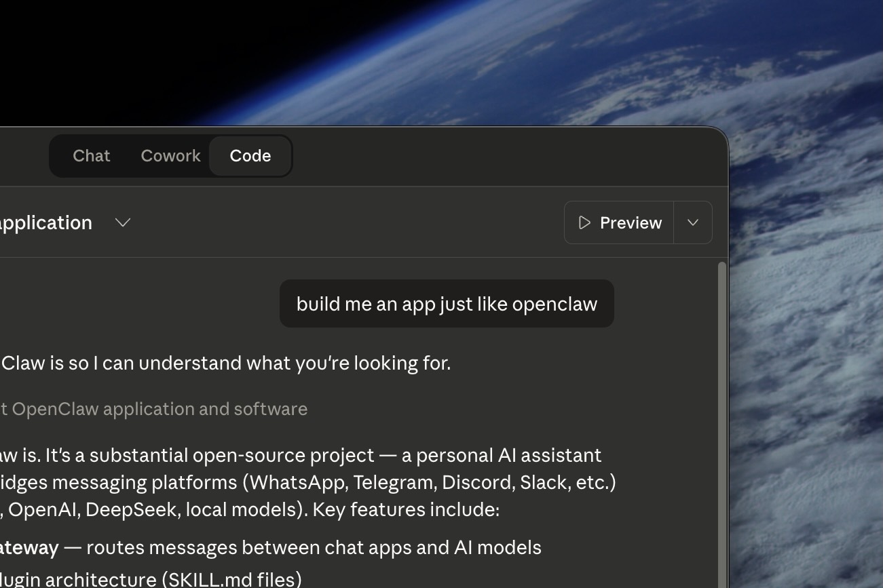Click the split-button arrow right of Preview
Image resolution: width=883 pixels, height=588 pixels.
tap(692, 222)
